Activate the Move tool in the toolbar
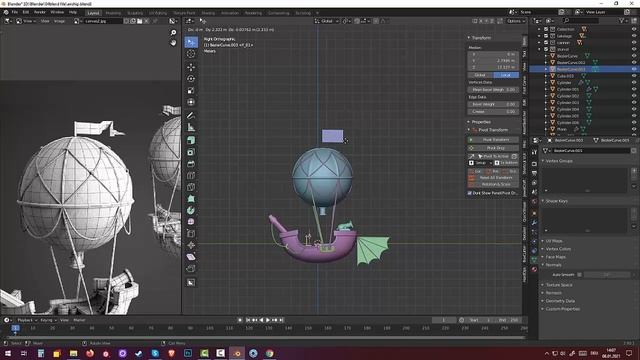Image resolution: width=640 pixels, height=360 pixels. (x=191, y=67)
